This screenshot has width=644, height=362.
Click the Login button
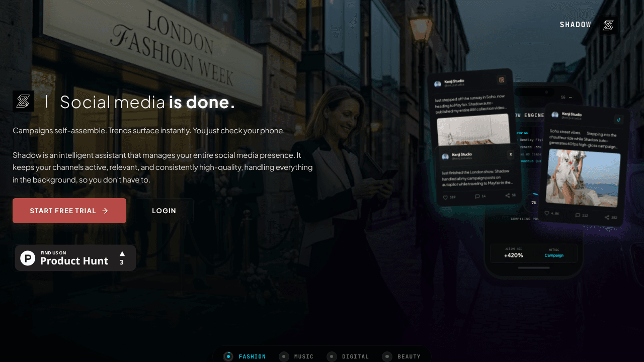click(x=164, y=211)
